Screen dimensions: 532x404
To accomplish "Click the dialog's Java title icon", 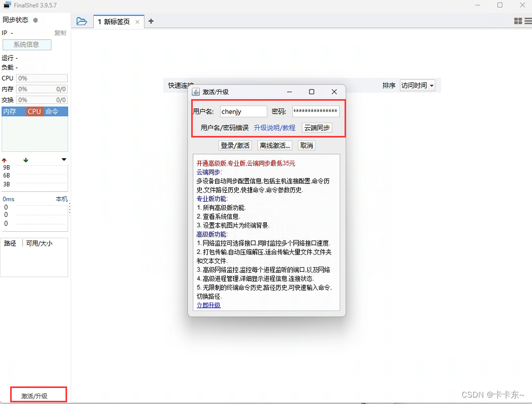I will (196, 92).
